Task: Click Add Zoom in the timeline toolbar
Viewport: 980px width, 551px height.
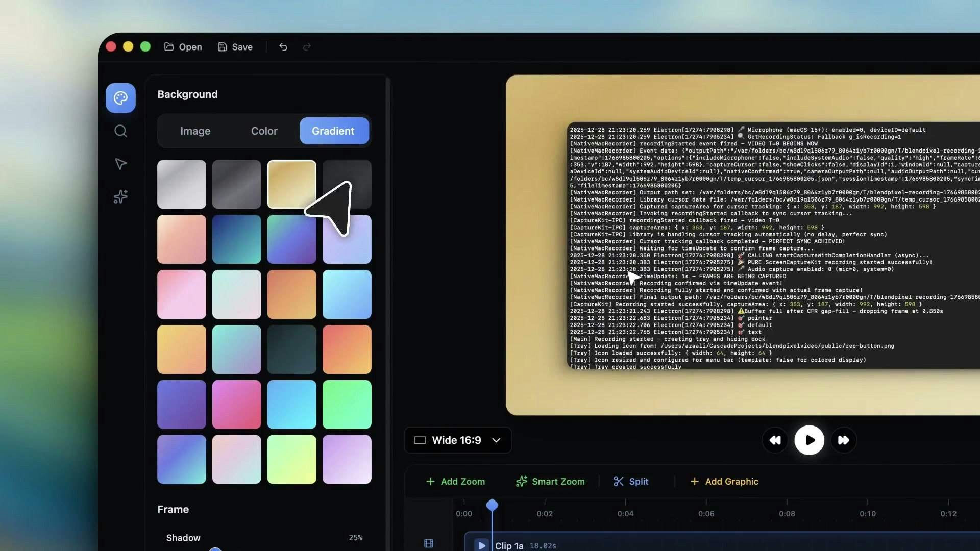Action: tap(455, 482)
